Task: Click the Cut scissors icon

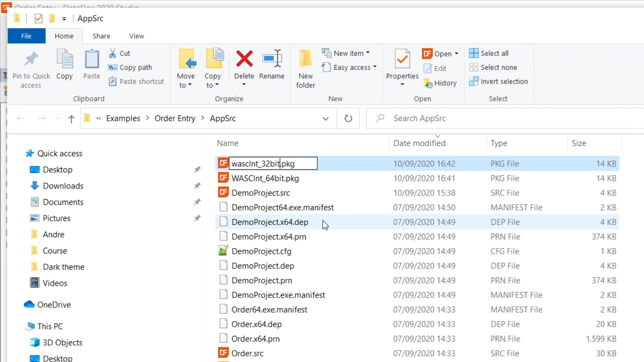Action: (x=113, y=53)
